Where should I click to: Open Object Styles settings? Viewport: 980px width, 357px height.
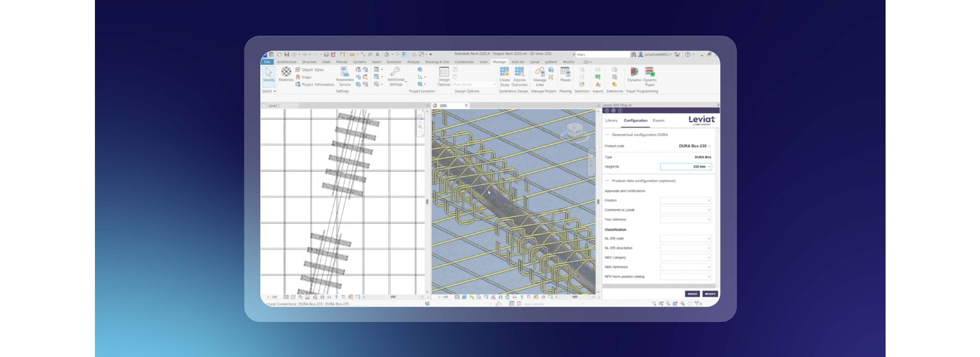[x=309, y=70]
